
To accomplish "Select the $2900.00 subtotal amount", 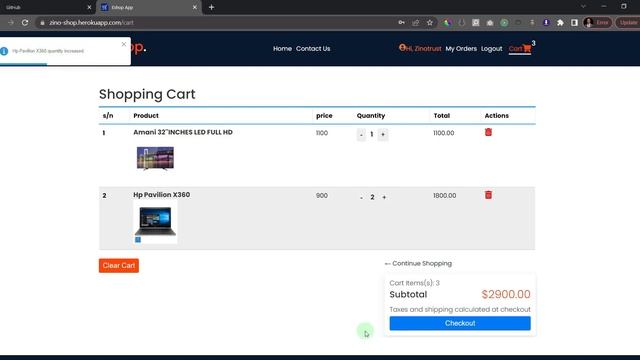I will (x=506, y=294).
